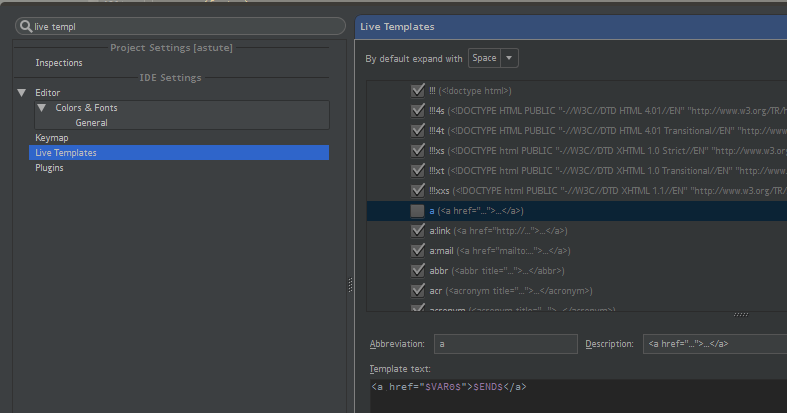The height and width of the screenshot is (413, 787).
Task: Collapse the Colors & Fonts node
Action: click(41, 108)
